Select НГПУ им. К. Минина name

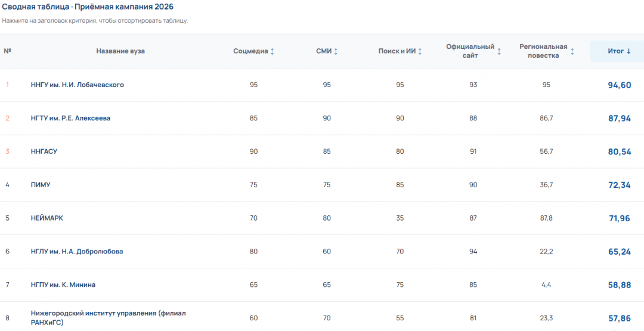click(x=63, y=284)
